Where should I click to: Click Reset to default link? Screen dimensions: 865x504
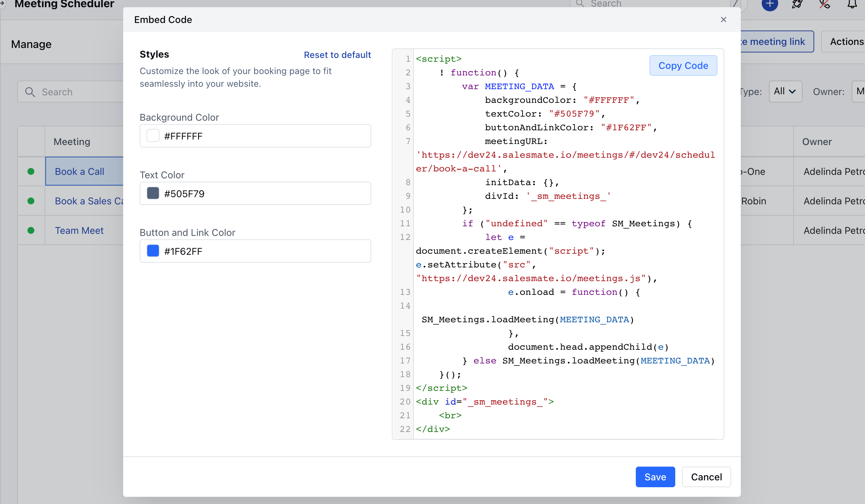(x=337, y=55)
